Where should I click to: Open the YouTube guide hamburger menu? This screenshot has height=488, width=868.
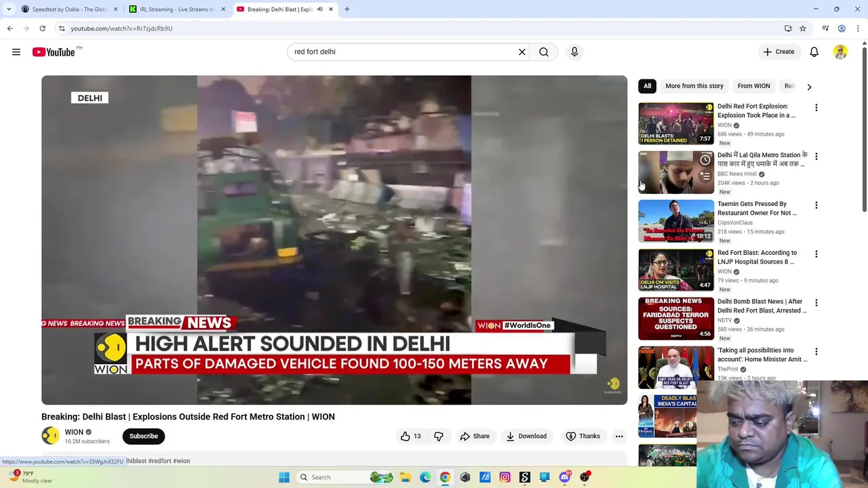tap(16, 52)
